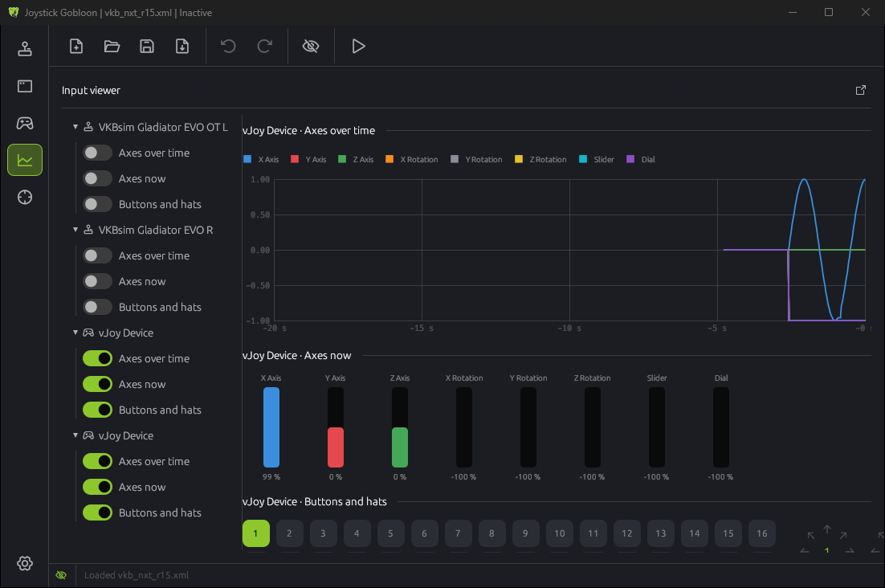Collapse the first vJoy Device tree
The height and width of the screenshot is (588, 885).
(x=75, y=333)
